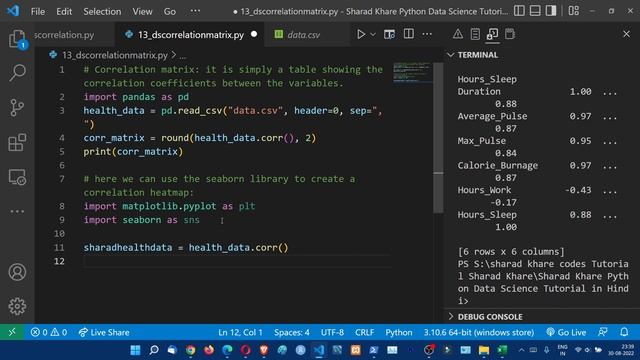
Task: Toggle the primary side bar layout
Action: 519,11
